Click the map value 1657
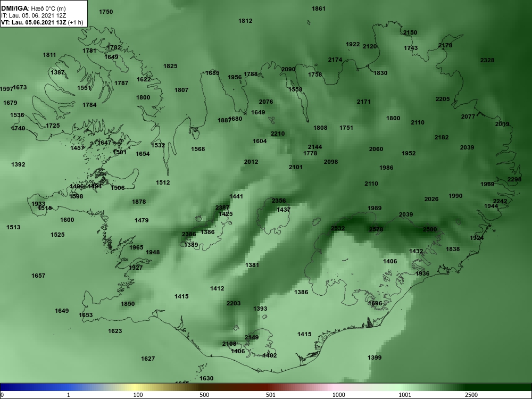The height and width of the screenshot is (399, 532). point(38,276)
